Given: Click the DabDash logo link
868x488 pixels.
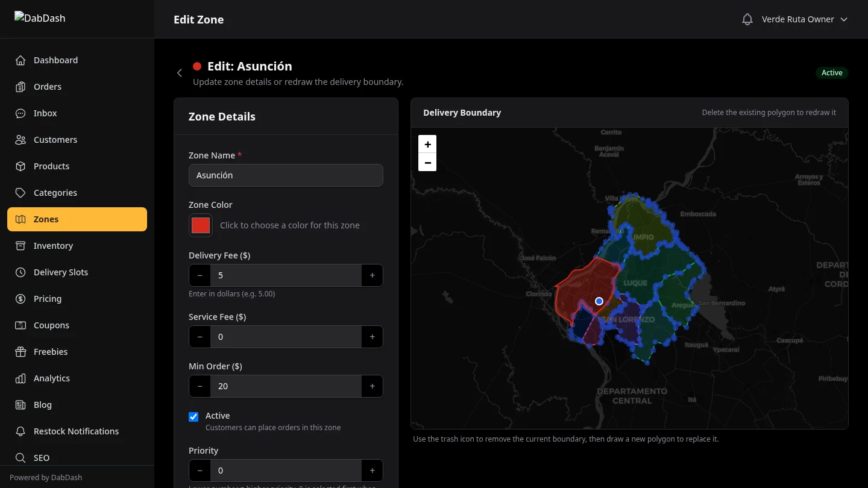Looking at the screenshot, I should (x=40, y=18).
